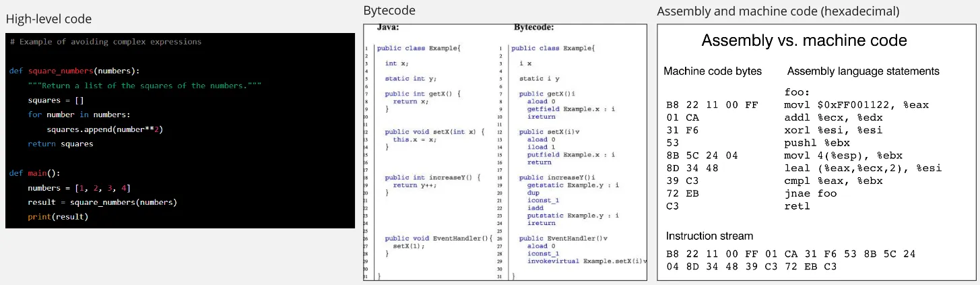Select the "High-level code" heading

click(48, 19)
